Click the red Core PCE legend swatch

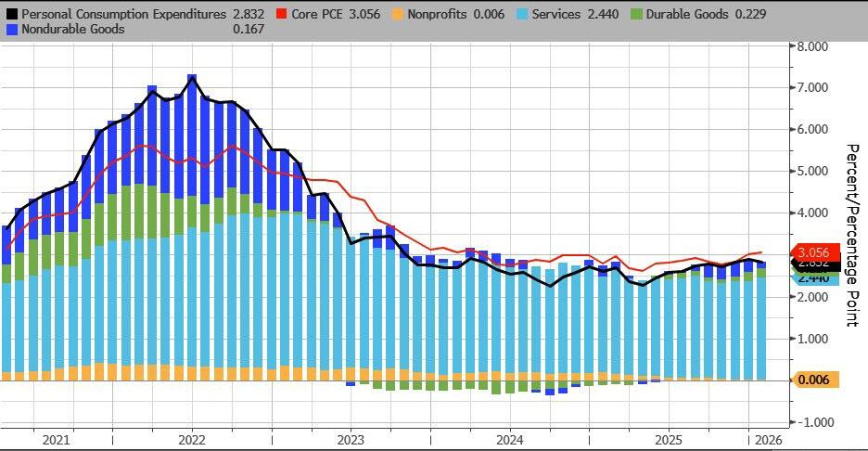[287, 15]
